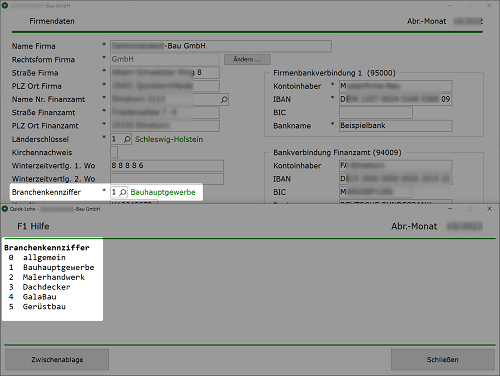The height and width of the screenshot is (376, 500).
Task: Click the Quick-Lohn app icon in Hilfe window title
Action: click(5, 209)
